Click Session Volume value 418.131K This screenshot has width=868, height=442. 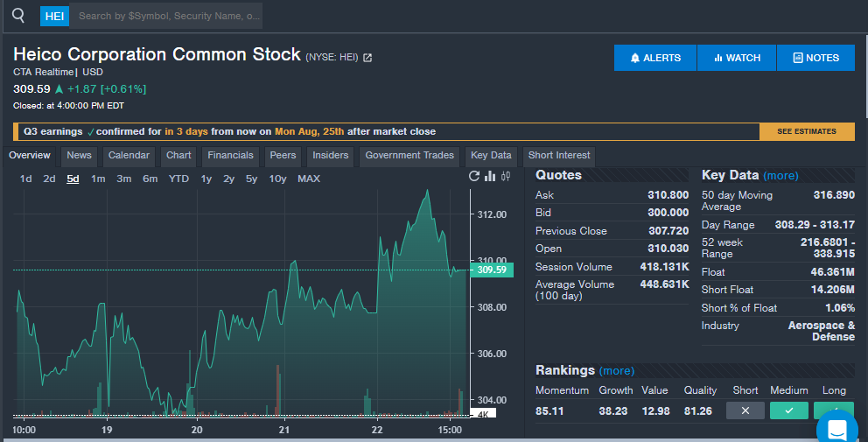664,267
